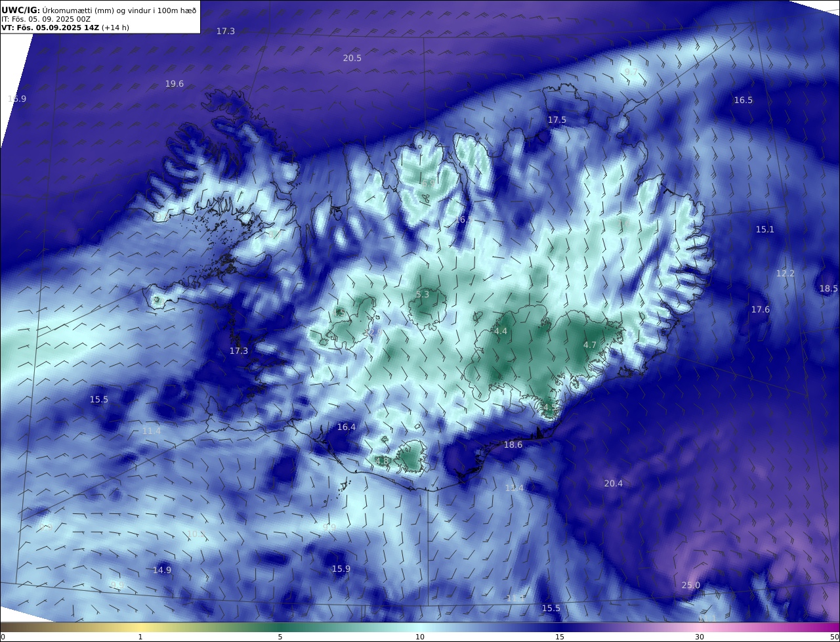This screenshot has height=642, width=840.
Task: Click the 19.6 value label
Action: (175, 84)
